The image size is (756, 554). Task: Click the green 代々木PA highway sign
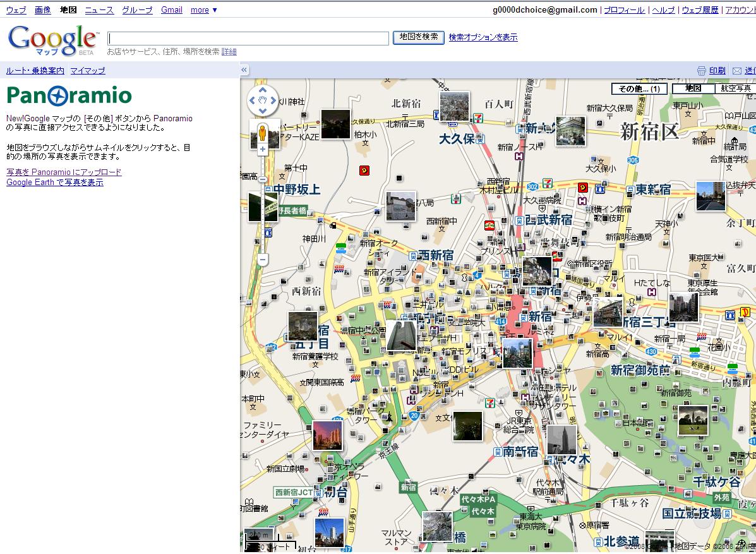478,499
